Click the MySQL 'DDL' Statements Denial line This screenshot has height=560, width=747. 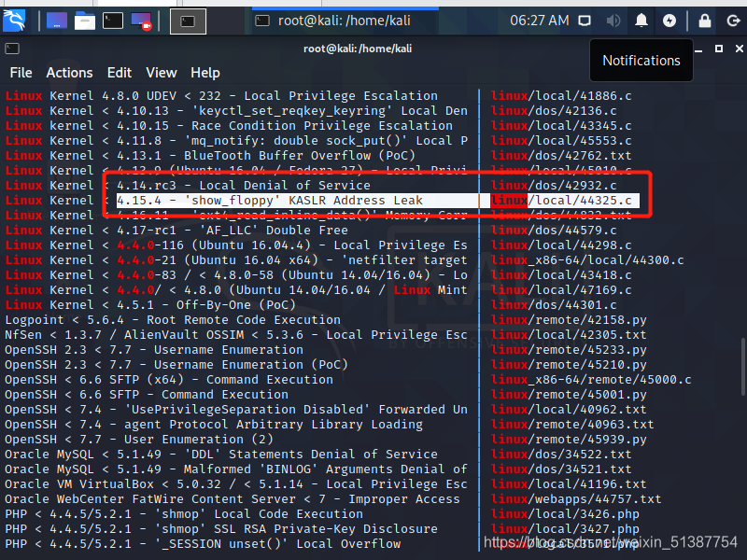[221, 455]
